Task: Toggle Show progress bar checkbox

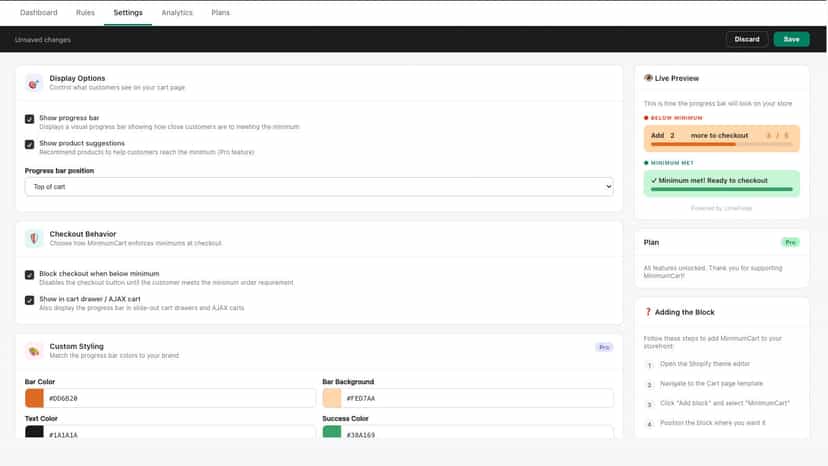Action: (x=30, y=119)
